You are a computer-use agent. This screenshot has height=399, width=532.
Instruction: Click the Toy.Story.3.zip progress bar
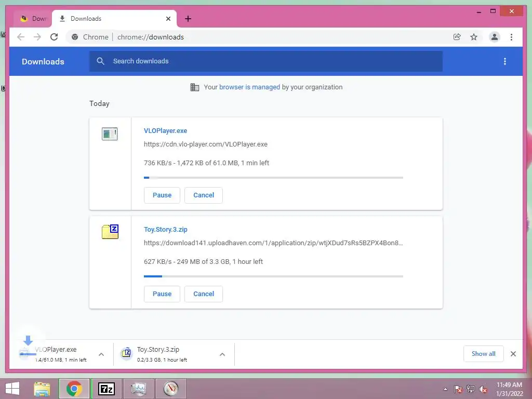pyautogui.click(x=273, y=276)
